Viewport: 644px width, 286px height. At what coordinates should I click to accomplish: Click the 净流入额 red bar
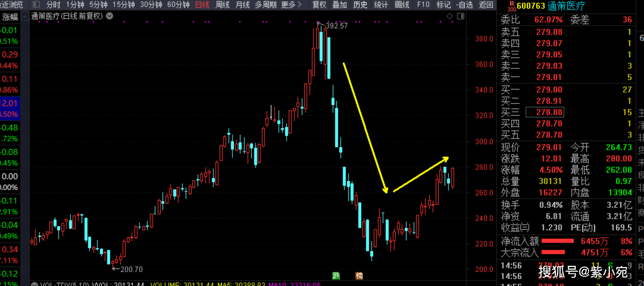pos(557,241)
